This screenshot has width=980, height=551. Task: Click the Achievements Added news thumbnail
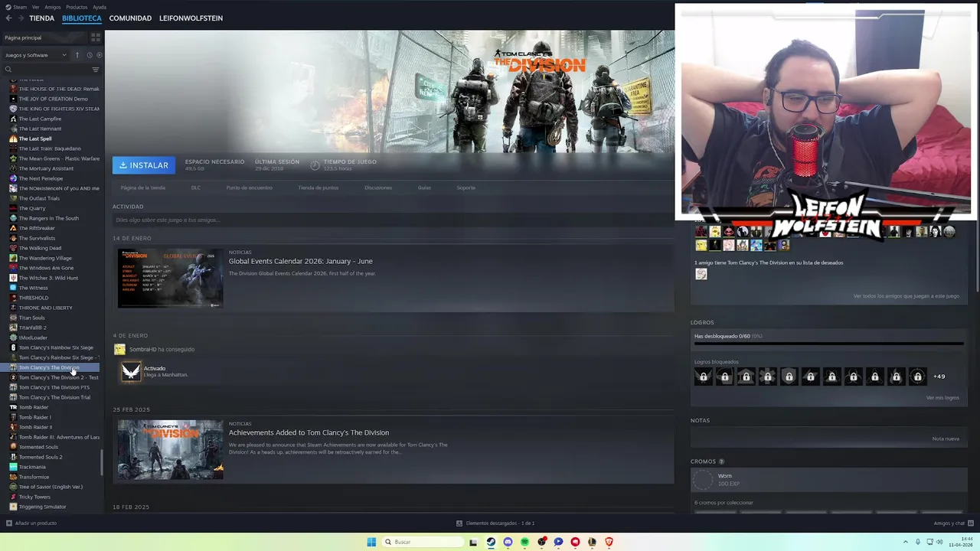(170, 449)
